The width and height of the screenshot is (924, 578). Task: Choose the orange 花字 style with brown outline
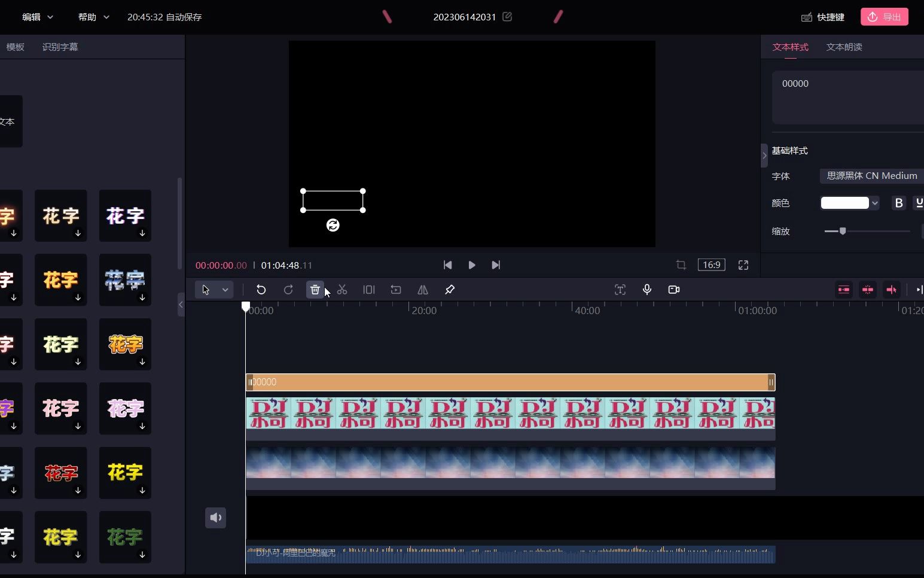(x=125, y=344)
